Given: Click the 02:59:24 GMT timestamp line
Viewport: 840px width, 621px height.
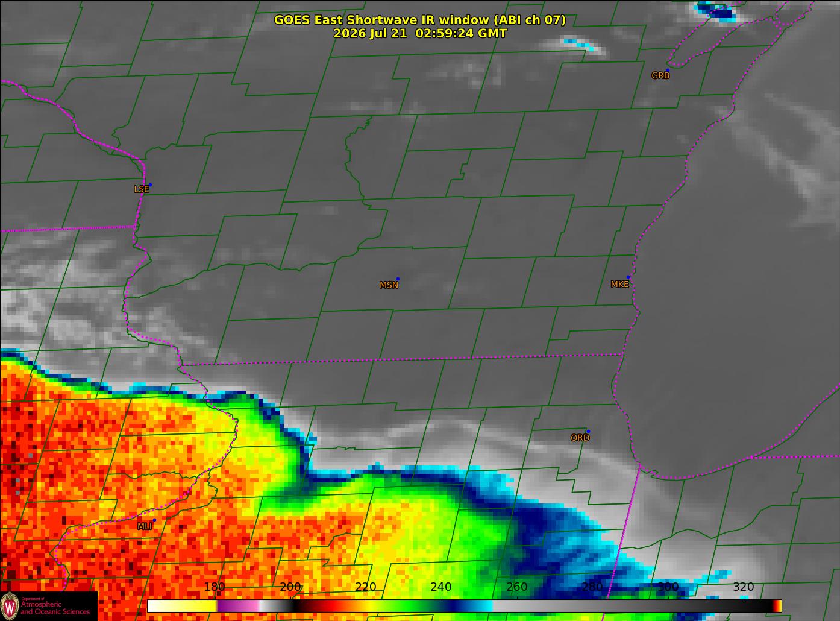Looking at the screenshot, I should [x=420, y=33].
